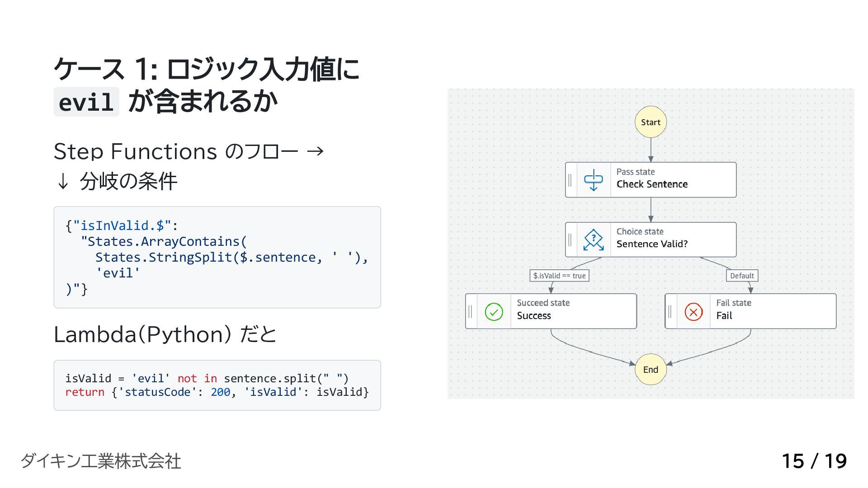Click the isValid = 'evil' not in line
This screenshot has width=868, height=488.
(x=207, y=378)
